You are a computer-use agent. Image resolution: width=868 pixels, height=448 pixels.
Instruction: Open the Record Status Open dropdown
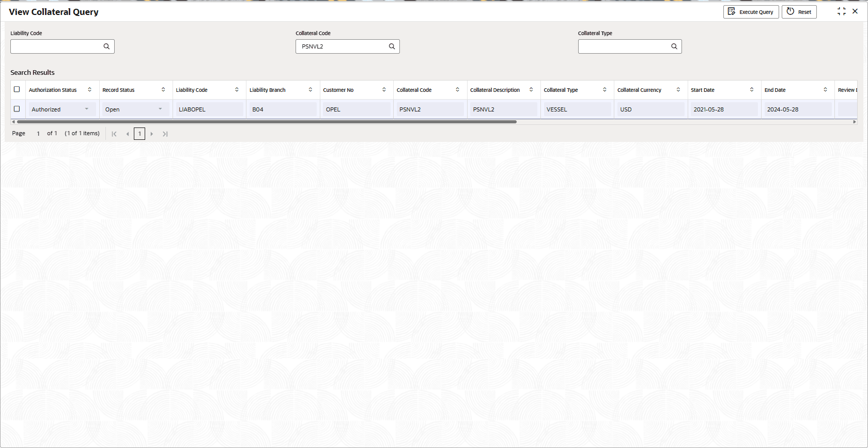click(160, 109)
